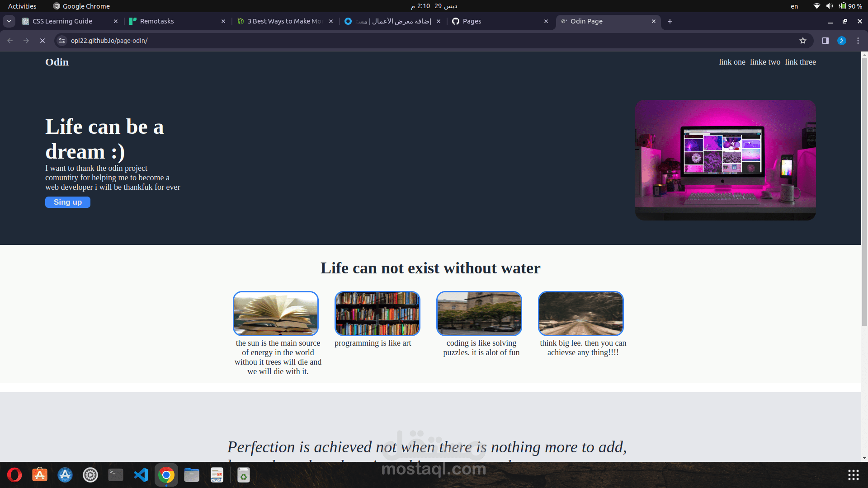Click the 'programming is like art' caption
868x488 pixels.
[373, 343]
